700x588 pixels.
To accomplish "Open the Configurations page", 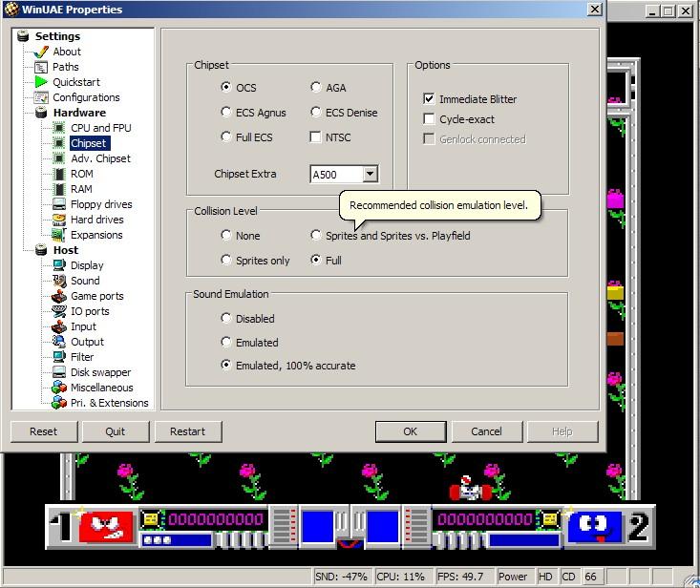I will point(86,97).
